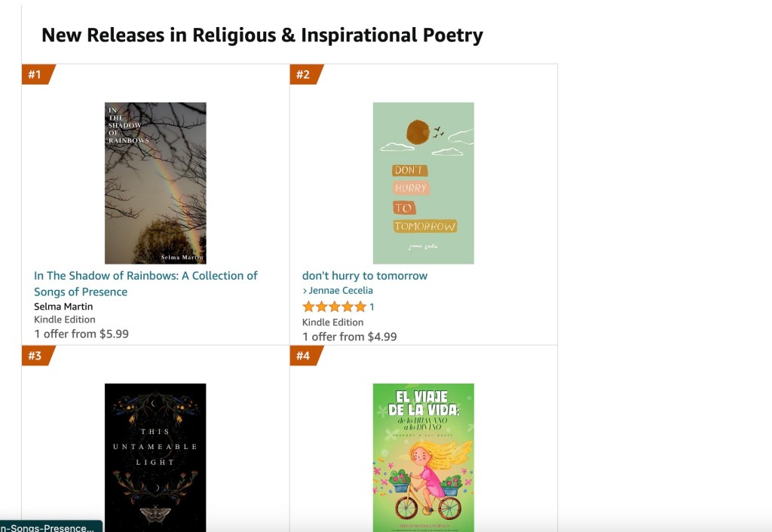Click the chevron beside Jennae Cecelia
Screen dimensions: 772x532
tap(305, 291)
